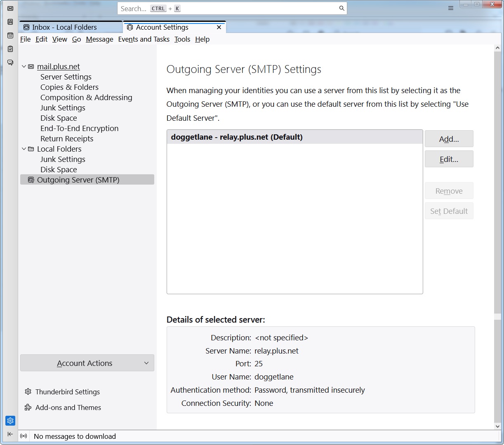Screen dimensions: 504x445
Task: Open the Mail space icon
Action: [x=10, y=8]
